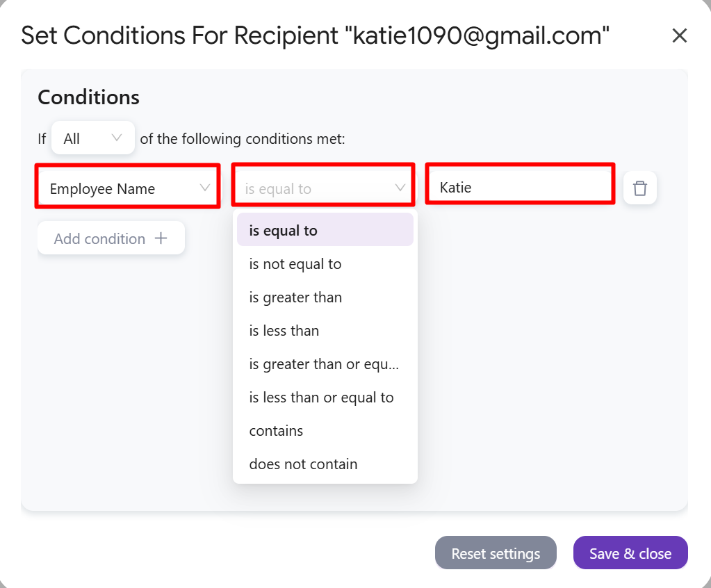Click the value field containing Katie
711x588 pixels.
[520, 187]
